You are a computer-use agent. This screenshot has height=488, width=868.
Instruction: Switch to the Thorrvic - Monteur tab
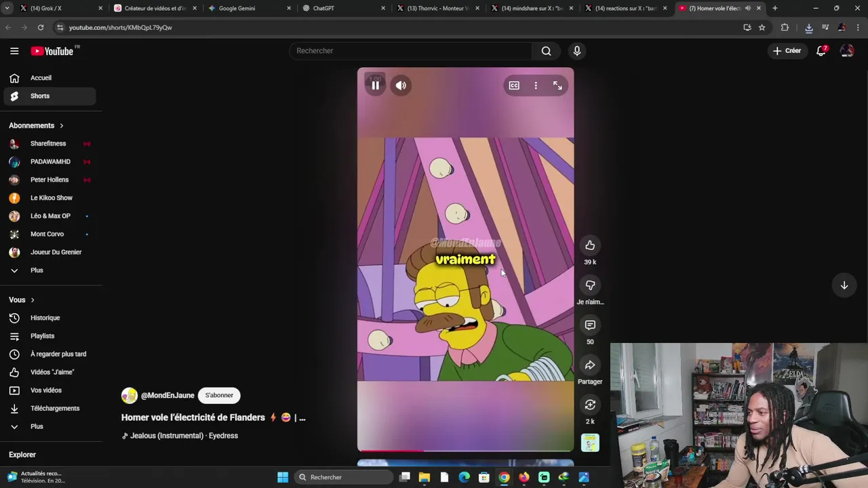tap(437, 8)
